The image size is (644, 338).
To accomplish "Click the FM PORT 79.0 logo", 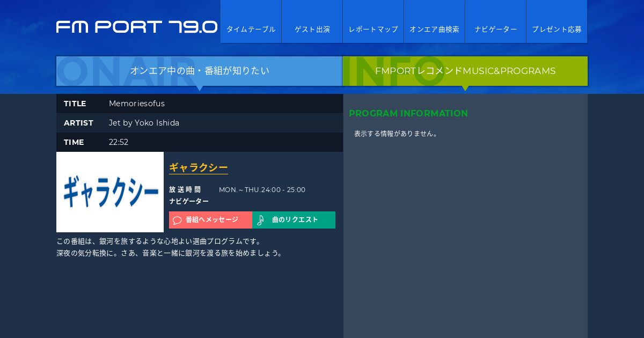I will click(137, 27).
